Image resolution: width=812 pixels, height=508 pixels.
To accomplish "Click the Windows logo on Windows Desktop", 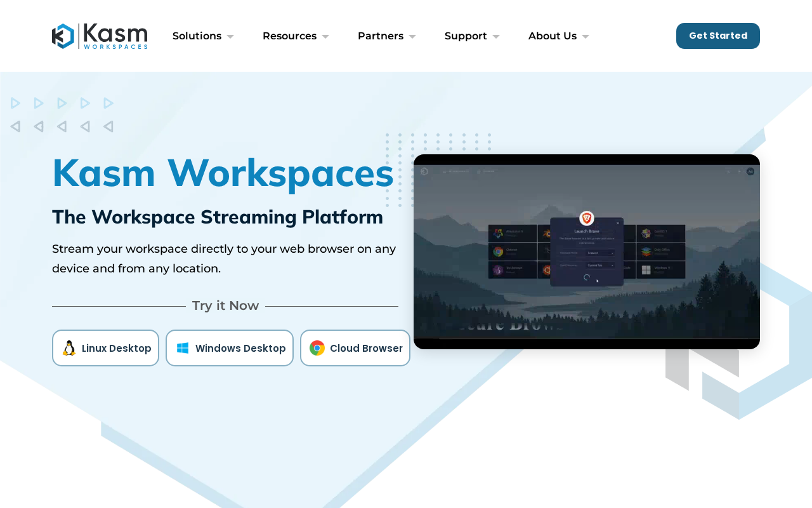I will [x=182, y=348].
